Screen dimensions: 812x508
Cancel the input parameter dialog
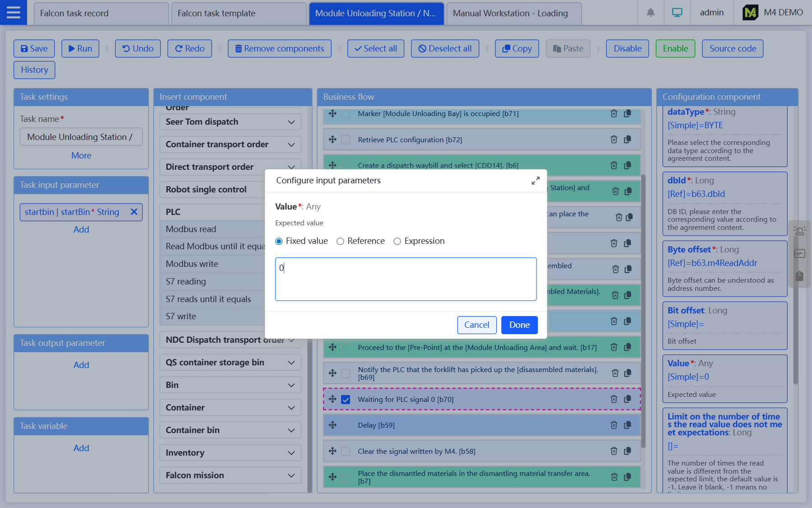[x=476, y=325]
